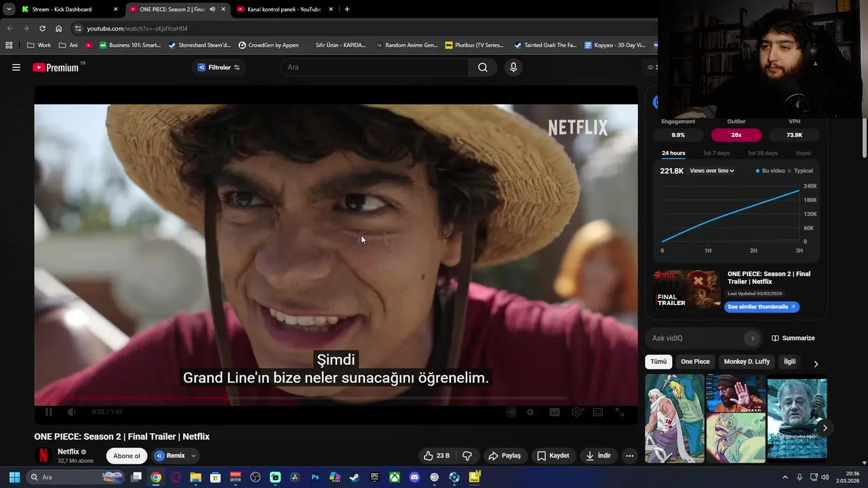Open the Chrome tab search dropdown
The image size is (868, 488).
click(9, 9)
